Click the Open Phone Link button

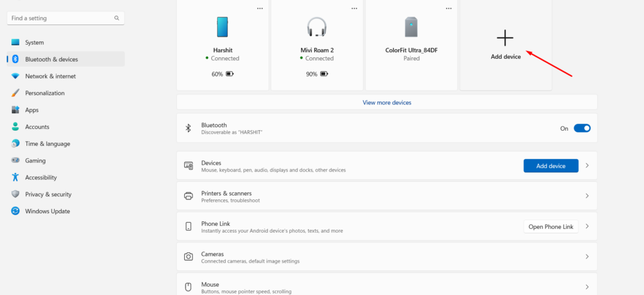pyautogui.click(x=550, y=226)
